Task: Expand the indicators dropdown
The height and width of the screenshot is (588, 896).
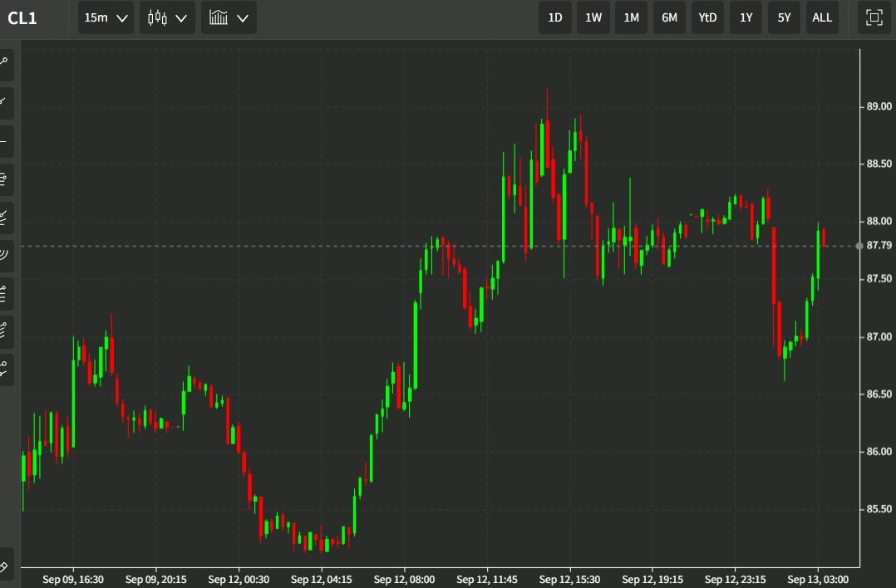Action: click(242, 17)
